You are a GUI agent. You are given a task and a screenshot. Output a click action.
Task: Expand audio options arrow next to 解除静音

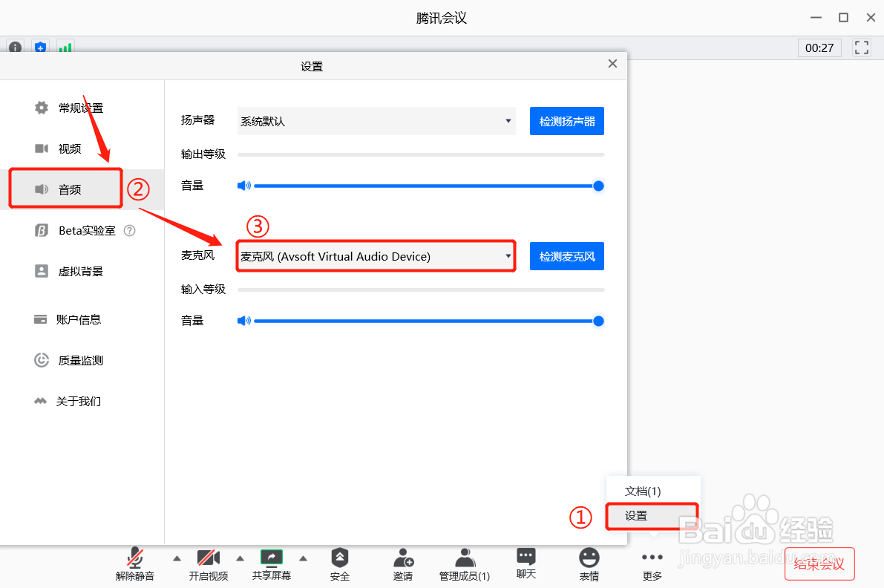(177, 559)
